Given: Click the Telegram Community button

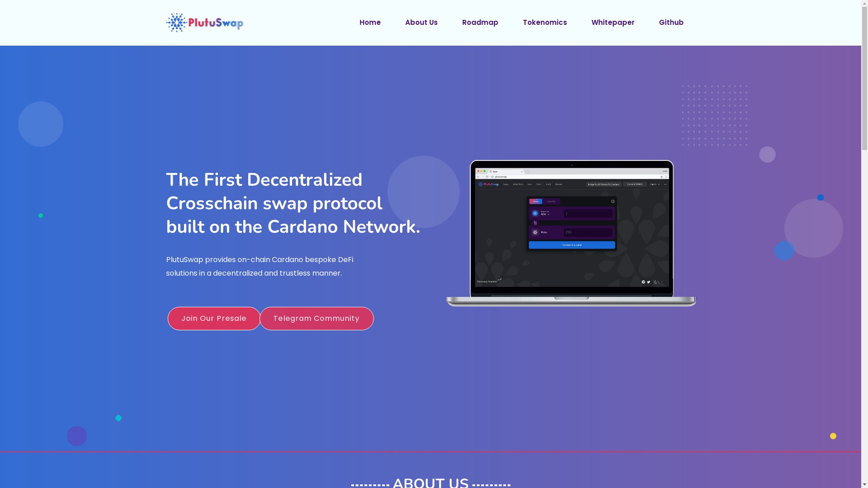Looking at the screenshot, I should [316, 318].
